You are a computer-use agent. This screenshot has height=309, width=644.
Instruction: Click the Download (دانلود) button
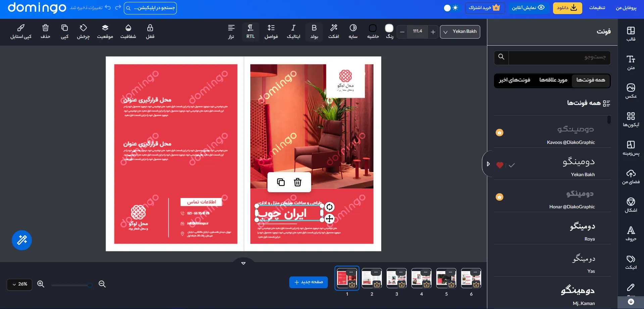(x=567, y=7)
